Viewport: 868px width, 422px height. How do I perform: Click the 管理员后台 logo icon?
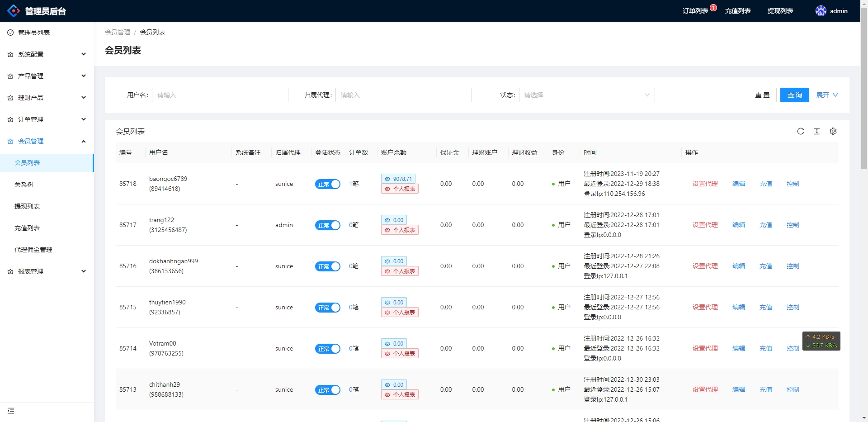click(x=13, y=10)
